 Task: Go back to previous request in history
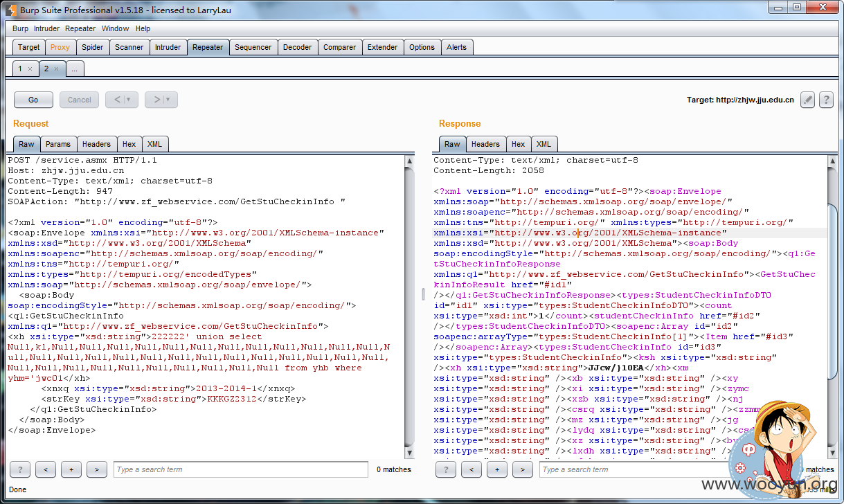(117, 100)
